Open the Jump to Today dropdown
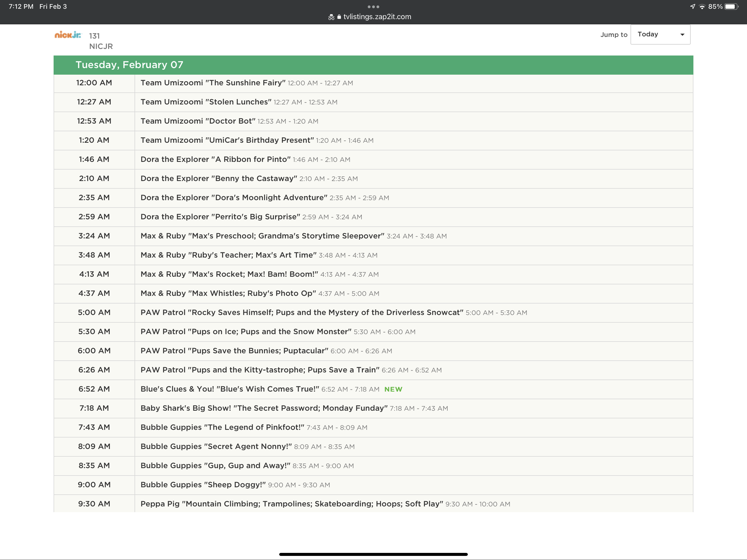 660,34
